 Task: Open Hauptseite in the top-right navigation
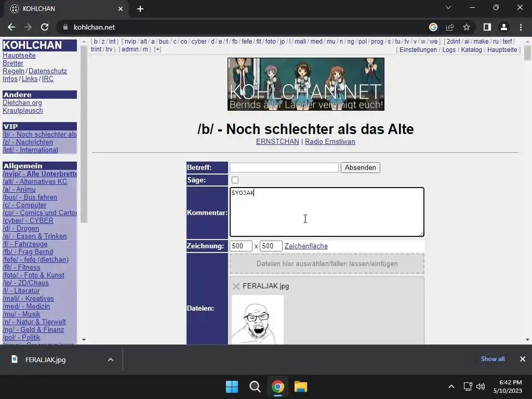pos(502,50)
